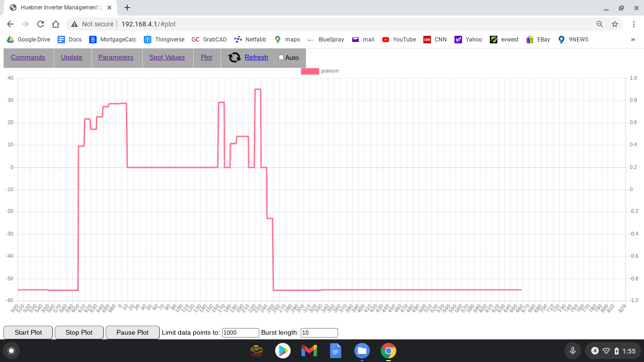Open the Chrome three-dot menu

633,24
